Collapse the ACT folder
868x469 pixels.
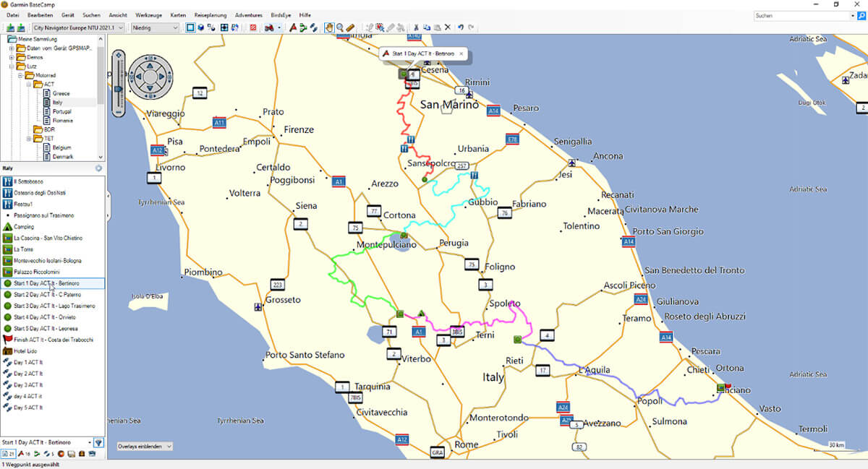[x=29, y=84]
